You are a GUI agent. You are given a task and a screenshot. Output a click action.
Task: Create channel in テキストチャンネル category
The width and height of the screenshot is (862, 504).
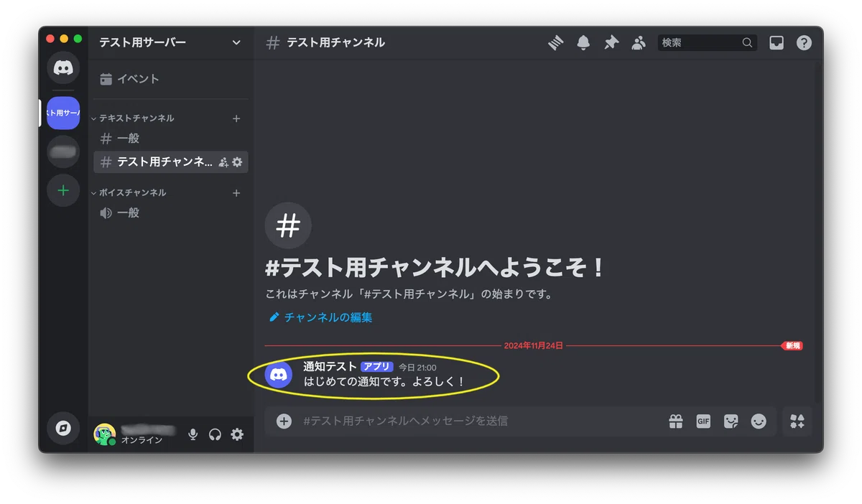tap(236, 118)
